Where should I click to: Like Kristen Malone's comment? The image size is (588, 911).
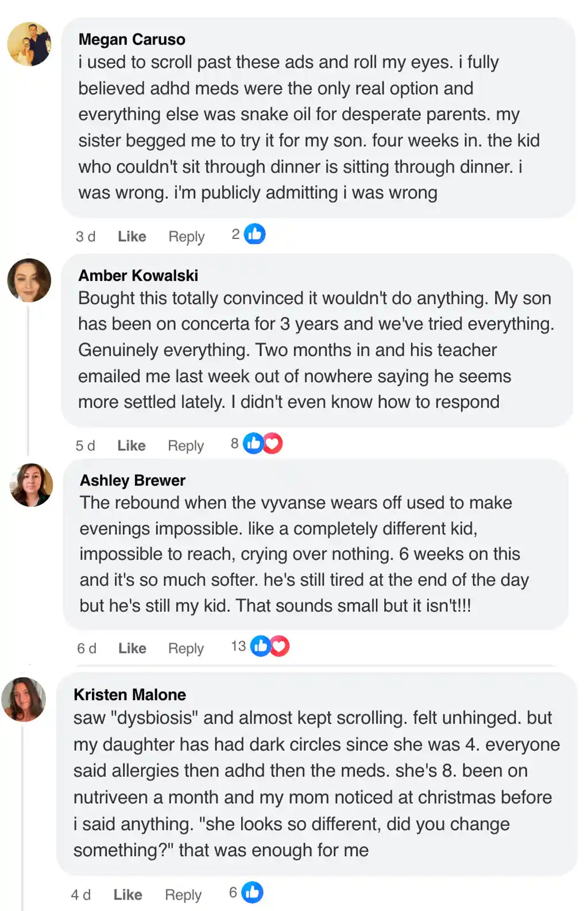pos(128,895)
